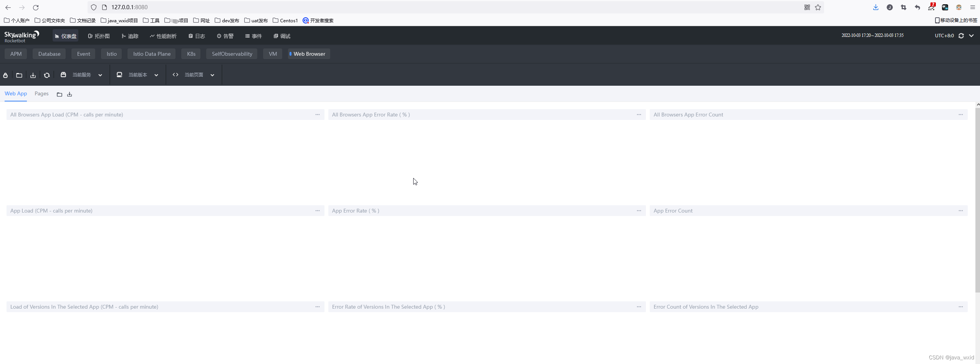
Task: Open the import folder icon in dashboard toolbar
Action: (19, 75)
